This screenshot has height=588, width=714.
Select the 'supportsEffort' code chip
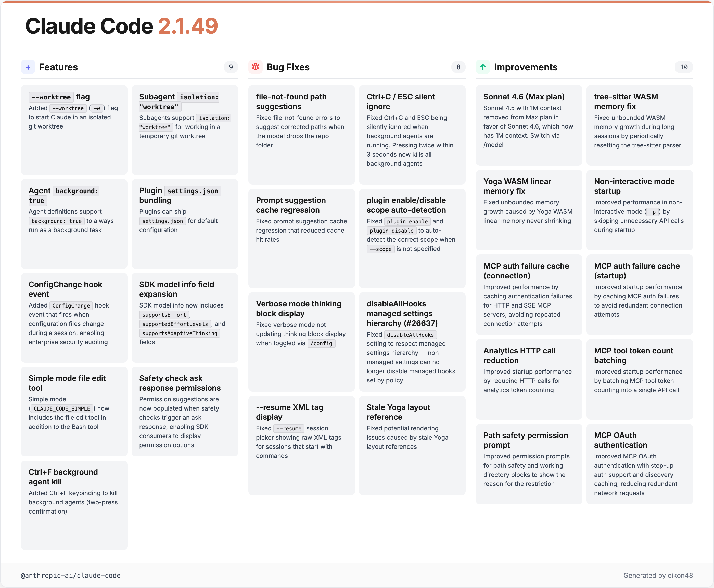[164, 315]
